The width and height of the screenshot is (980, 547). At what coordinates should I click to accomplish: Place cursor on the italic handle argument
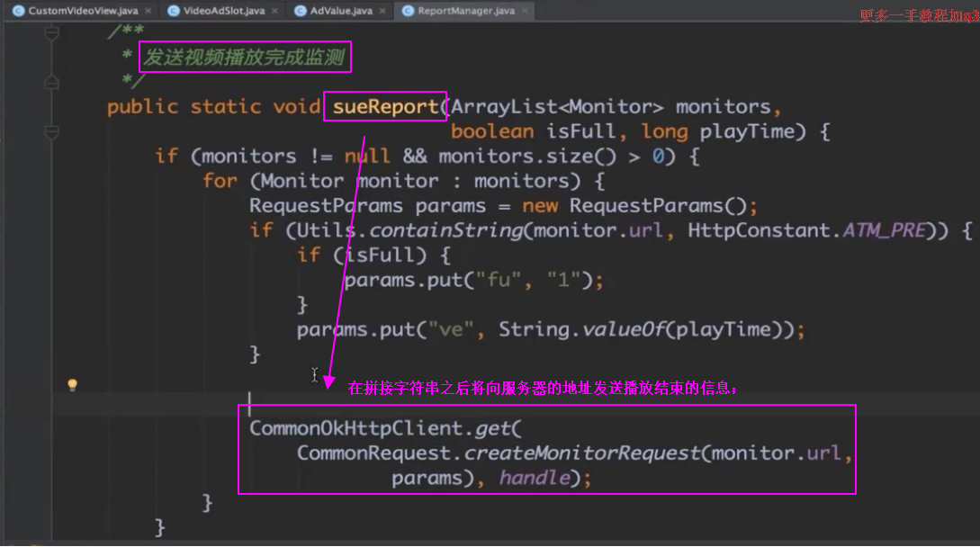pyautogui.click(x=535, y=478)
